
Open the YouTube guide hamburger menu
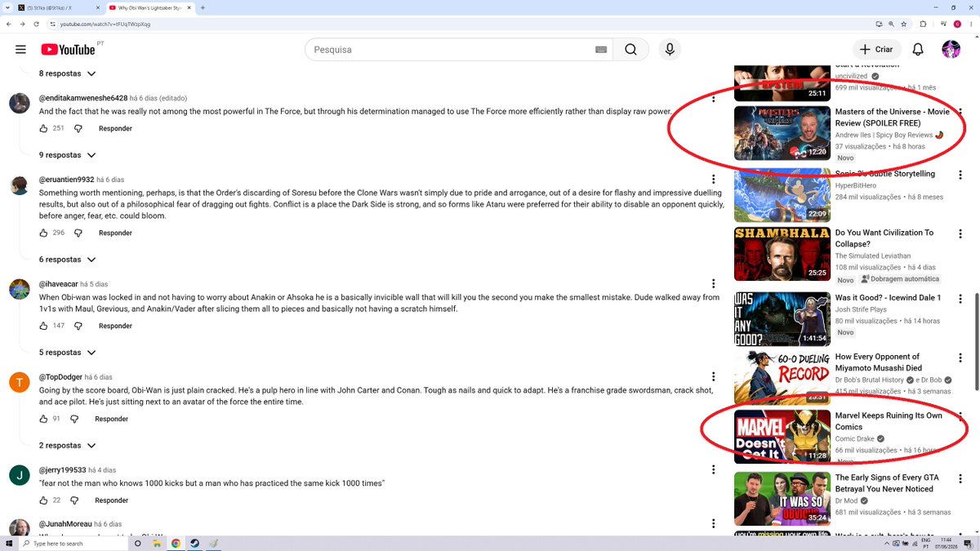coord(20,50)
